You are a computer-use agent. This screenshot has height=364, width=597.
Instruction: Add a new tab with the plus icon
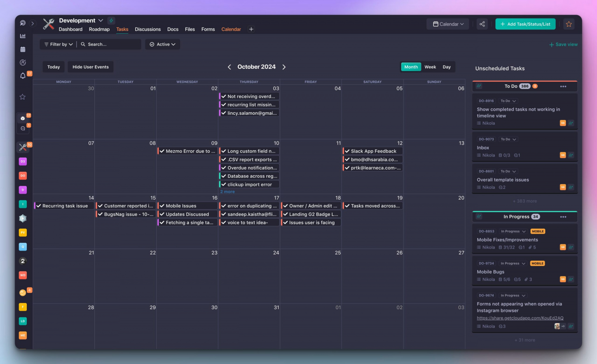251,29
